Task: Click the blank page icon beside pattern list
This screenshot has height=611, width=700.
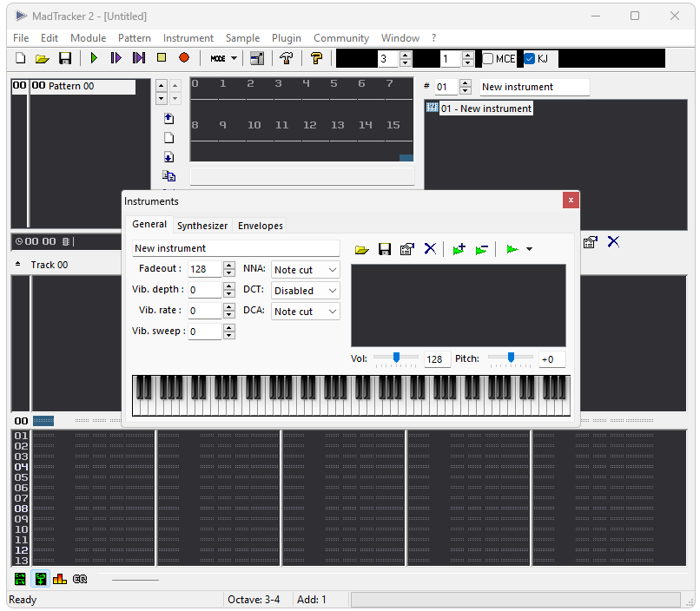Action: pyautogui.click(x=168, y=138)
